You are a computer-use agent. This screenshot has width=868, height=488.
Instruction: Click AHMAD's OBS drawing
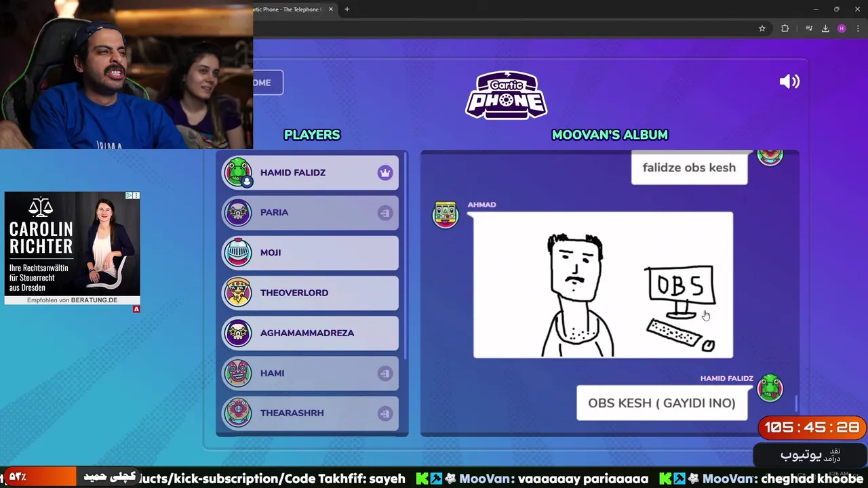(603, 285)
